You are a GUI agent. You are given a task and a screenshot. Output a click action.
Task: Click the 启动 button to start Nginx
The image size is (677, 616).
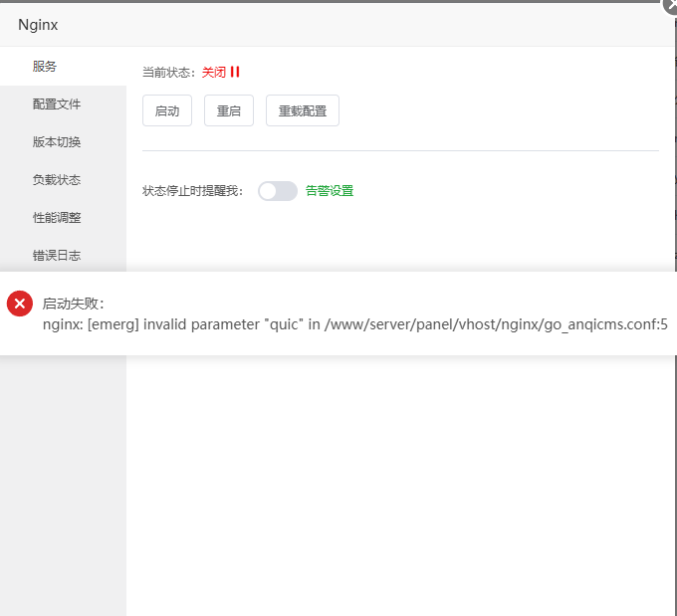tap(167, 110)
